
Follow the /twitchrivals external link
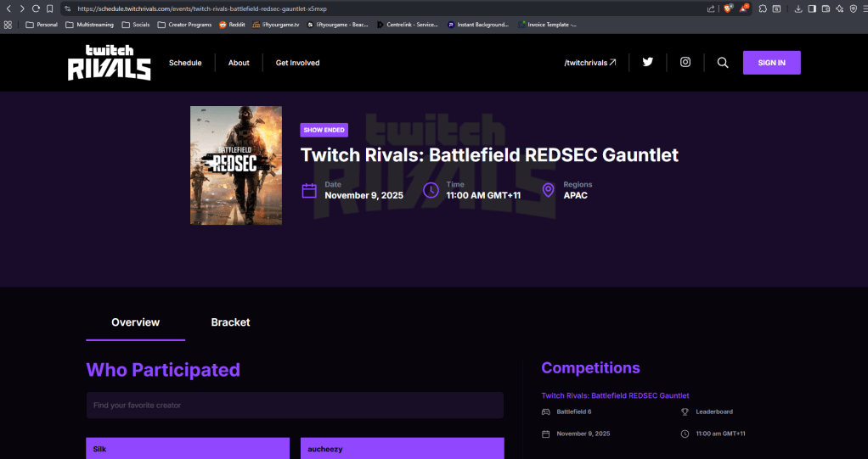[590, 63]
